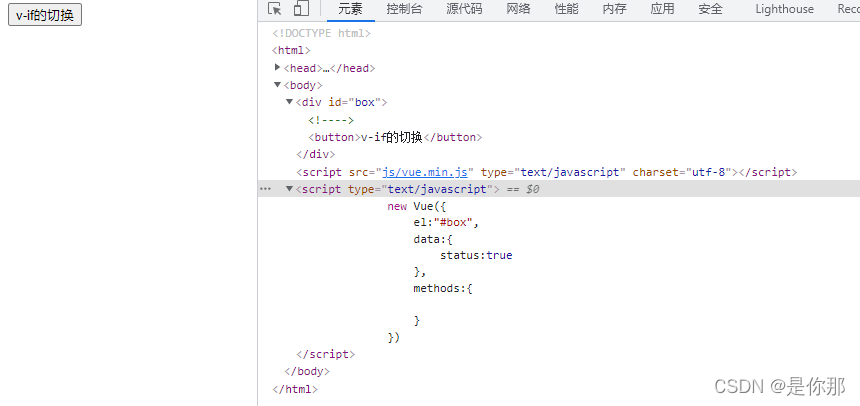Image resolution: width=860 pixels, height=406 pixels.
Task: Click the inspect element picker icon
Action: 275,9
